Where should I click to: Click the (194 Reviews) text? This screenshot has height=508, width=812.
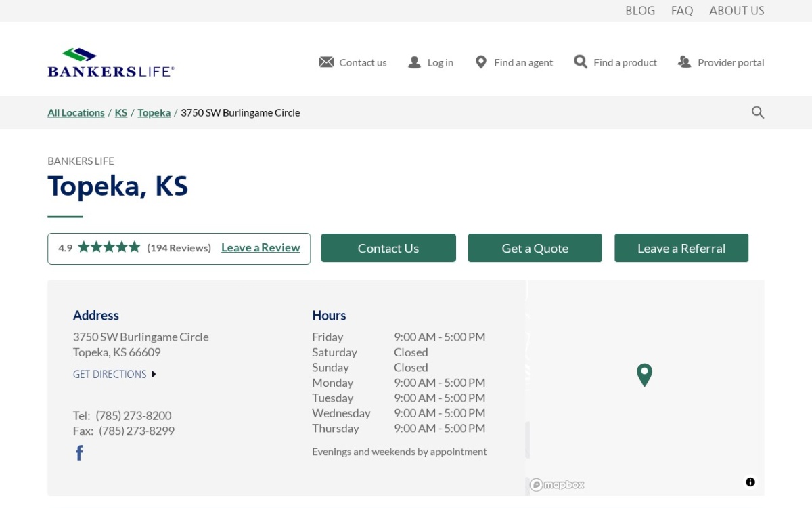[x=179, y=248]
